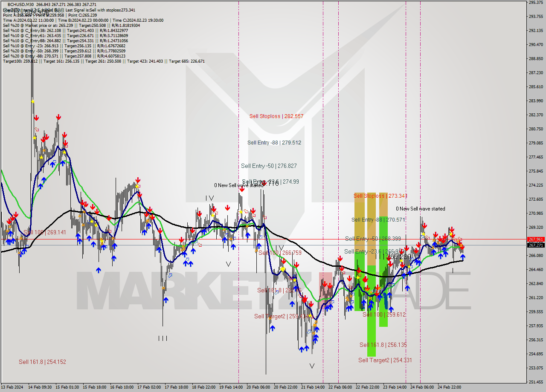Click the '16 Feb 10:00' time label

click(122, 387)
